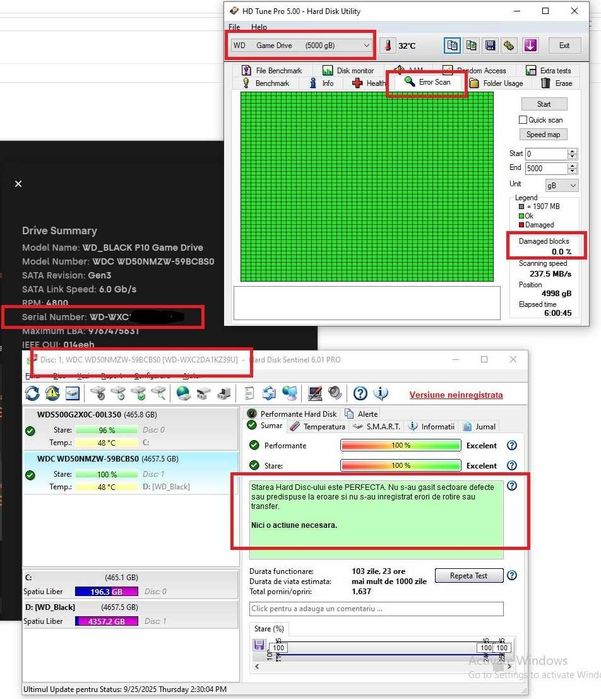Enable the Quick scan checkbox
Screen dimensions: 601x699
(x=523, y=120)
